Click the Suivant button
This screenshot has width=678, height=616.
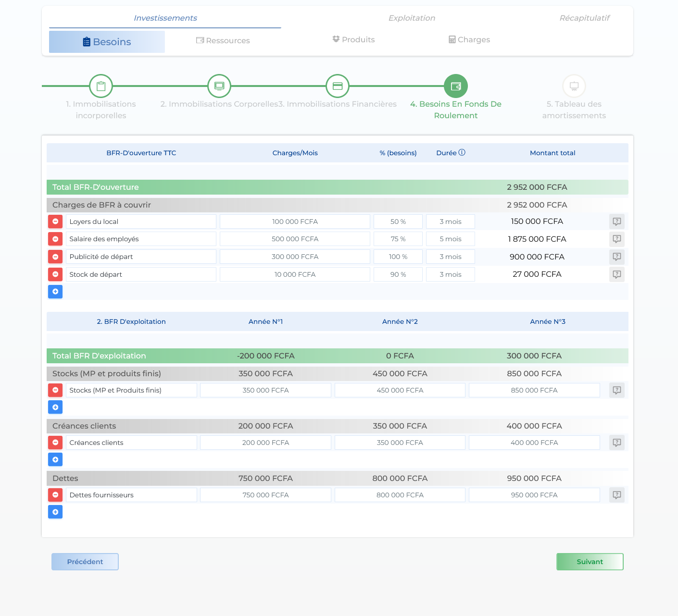(590, 562)
